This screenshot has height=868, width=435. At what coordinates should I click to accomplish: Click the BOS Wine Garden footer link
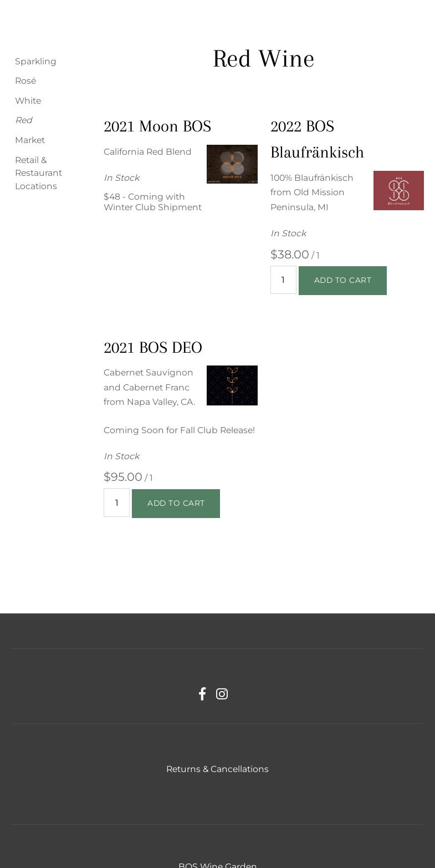click(217, 864)
